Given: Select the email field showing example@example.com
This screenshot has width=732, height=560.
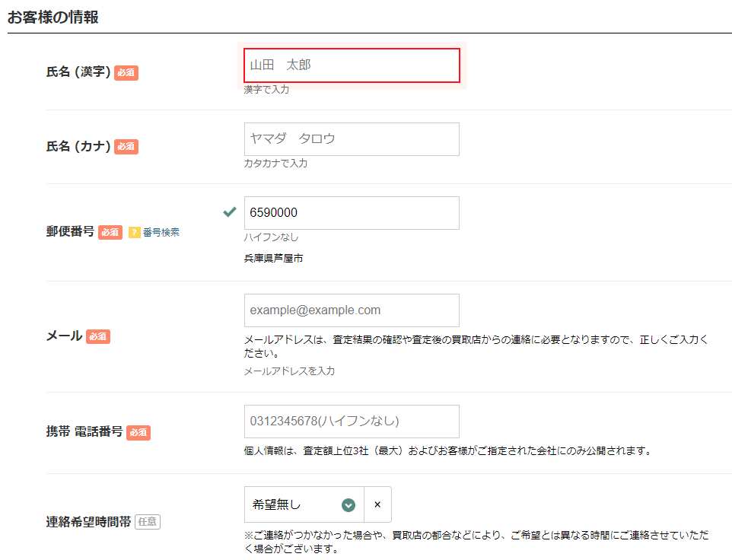Looking at the screenshot, I should 352,310.
